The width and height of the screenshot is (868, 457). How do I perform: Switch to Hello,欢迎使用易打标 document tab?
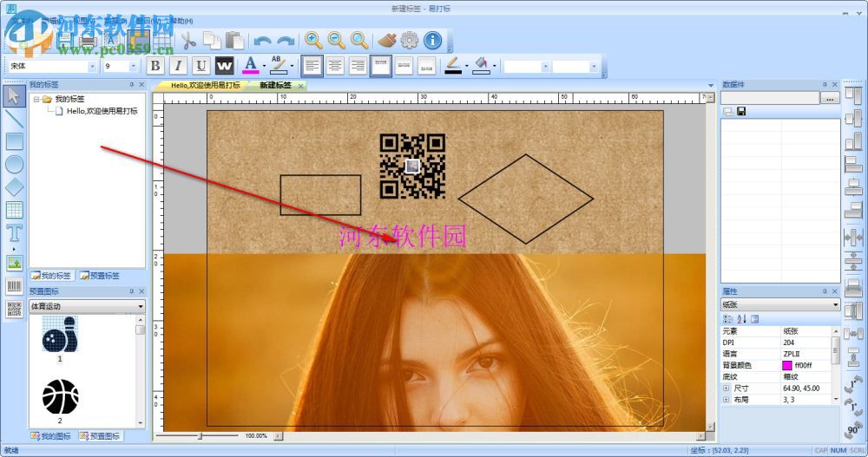click(x=205, y=85)
